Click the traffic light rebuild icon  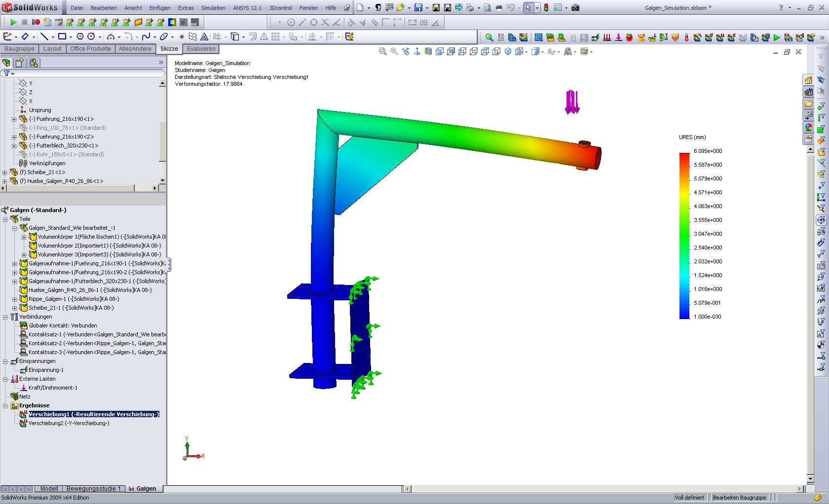[546, 7]
